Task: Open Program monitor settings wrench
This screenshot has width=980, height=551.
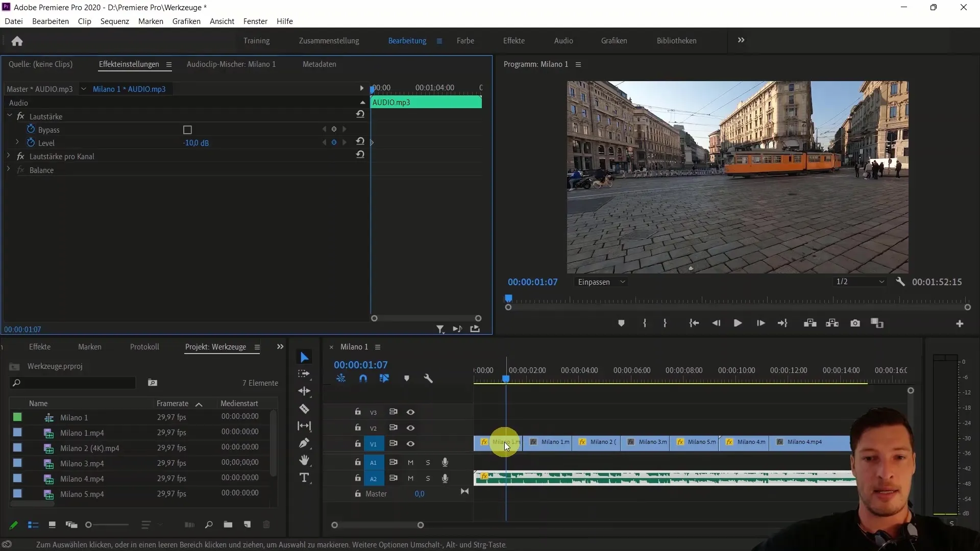Action: (x=900, y=282)
